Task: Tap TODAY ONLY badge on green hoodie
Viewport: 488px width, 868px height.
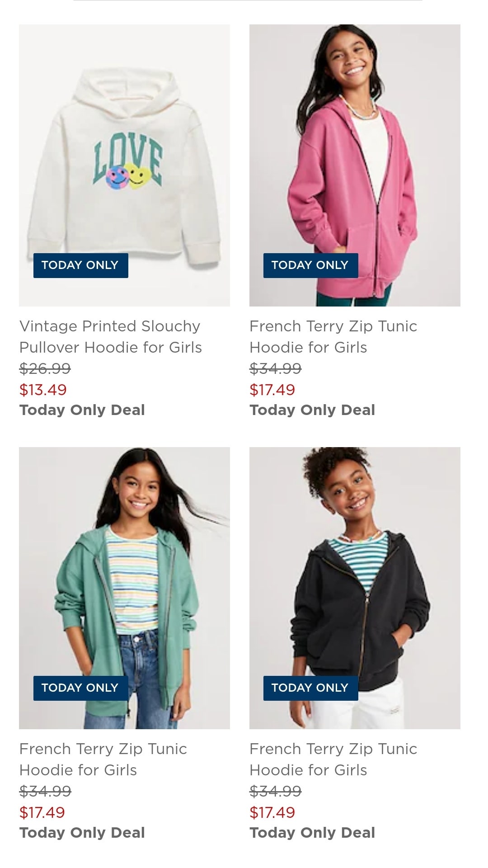Action: click(x=80, y=688)
